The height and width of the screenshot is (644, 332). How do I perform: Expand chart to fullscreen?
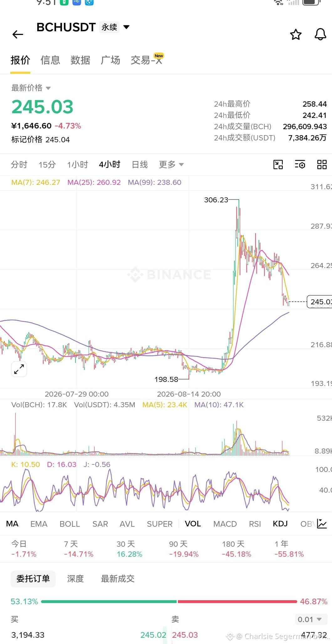19,369
